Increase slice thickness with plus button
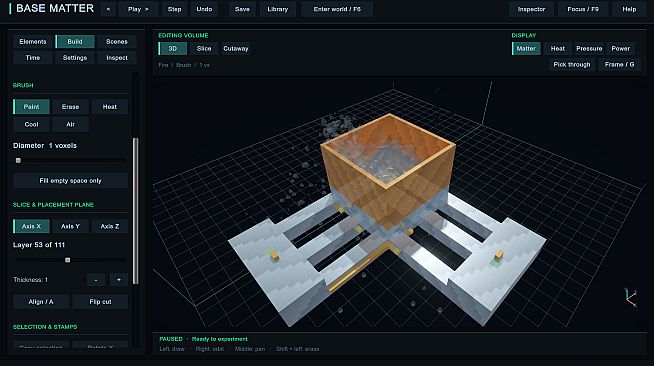 [x=119, y=280]
